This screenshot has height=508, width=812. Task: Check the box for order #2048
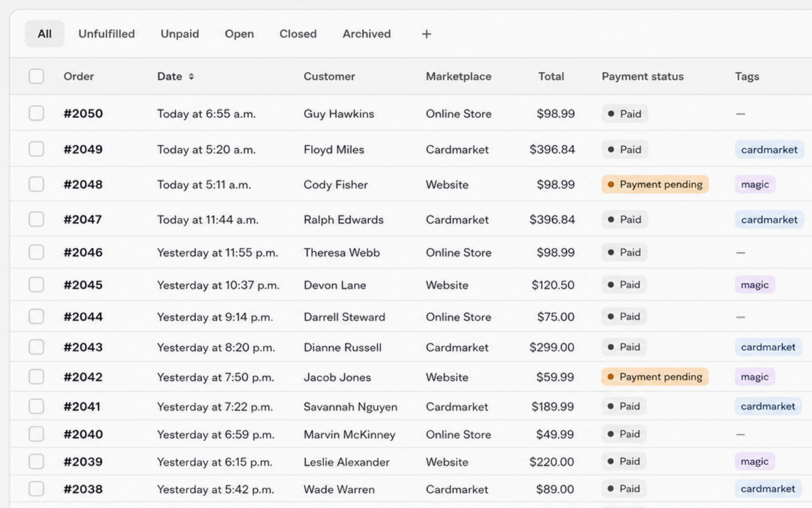pos(36,184)
